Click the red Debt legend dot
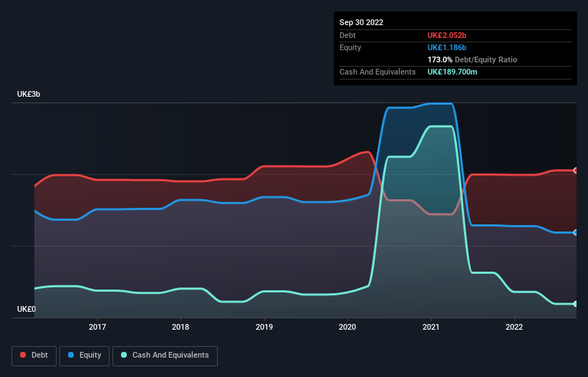Screen dimensions: 588x377 pyautogui.click(x=23, y=355)
